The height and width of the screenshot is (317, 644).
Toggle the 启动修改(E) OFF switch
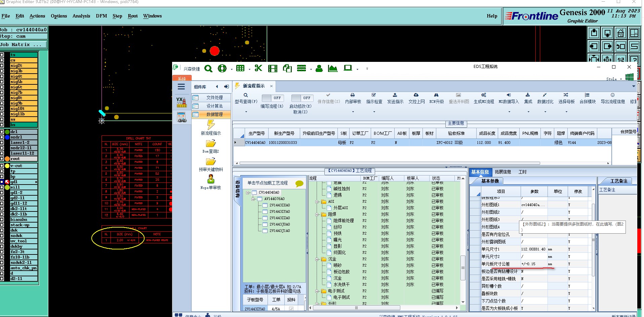302,98
